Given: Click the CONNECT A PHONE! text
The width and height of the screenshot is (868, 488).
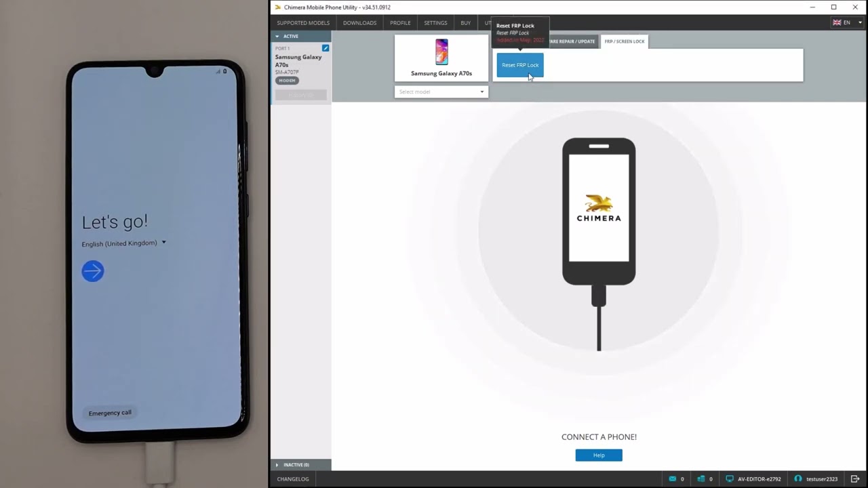Looking at the screenshot, I should 599,437.
